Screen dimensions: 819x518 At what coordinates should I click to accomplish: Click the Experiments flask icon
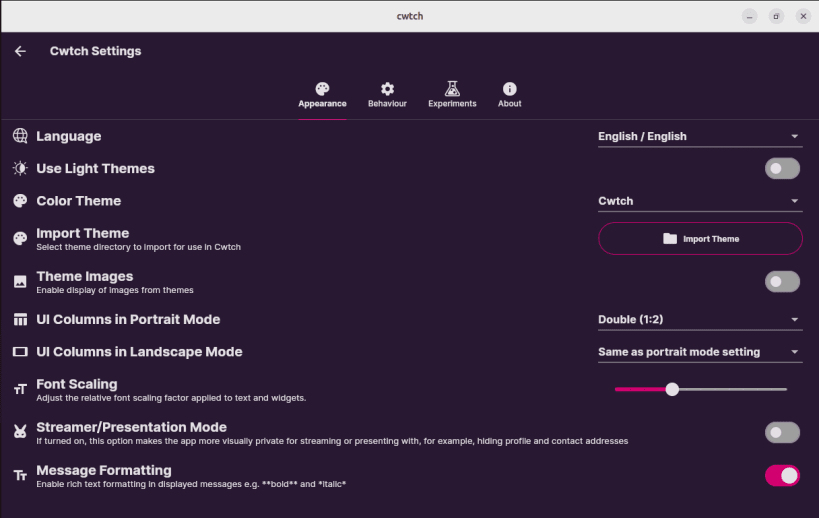452,89
